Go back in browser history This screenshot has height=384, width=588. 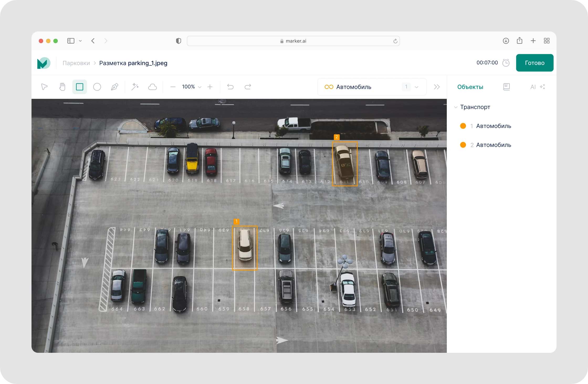[93, 41]
